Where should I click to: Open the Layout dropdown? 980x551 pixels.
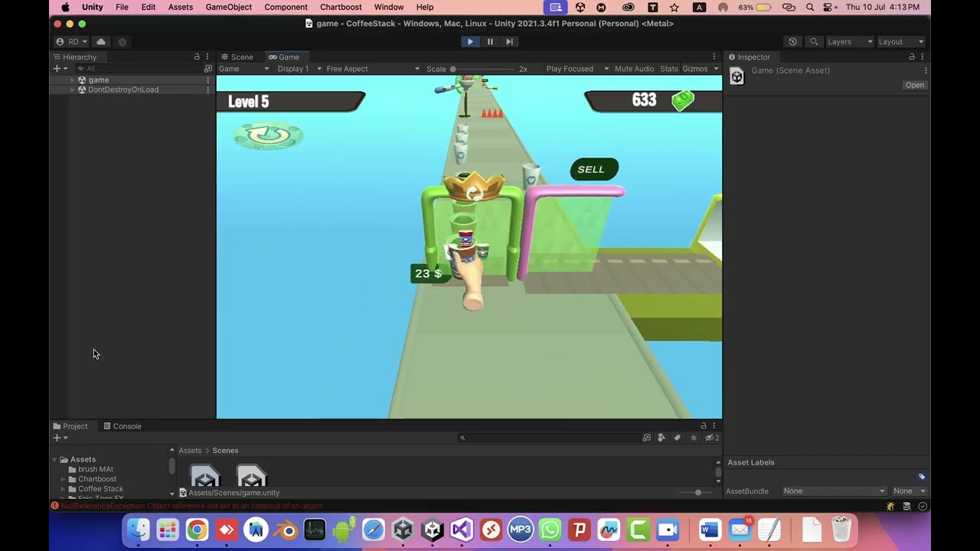(900, 41)
